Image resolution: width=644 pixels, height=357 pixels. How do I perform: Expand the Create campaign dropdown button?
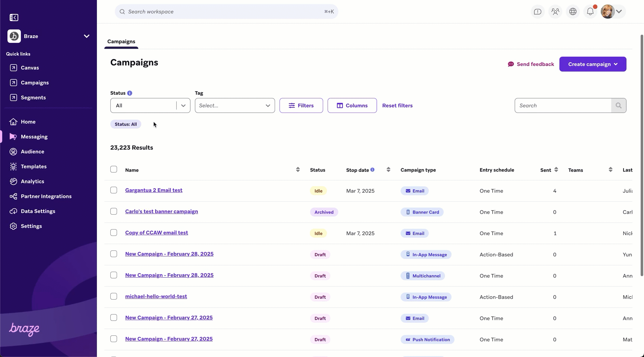coord(593,64)
